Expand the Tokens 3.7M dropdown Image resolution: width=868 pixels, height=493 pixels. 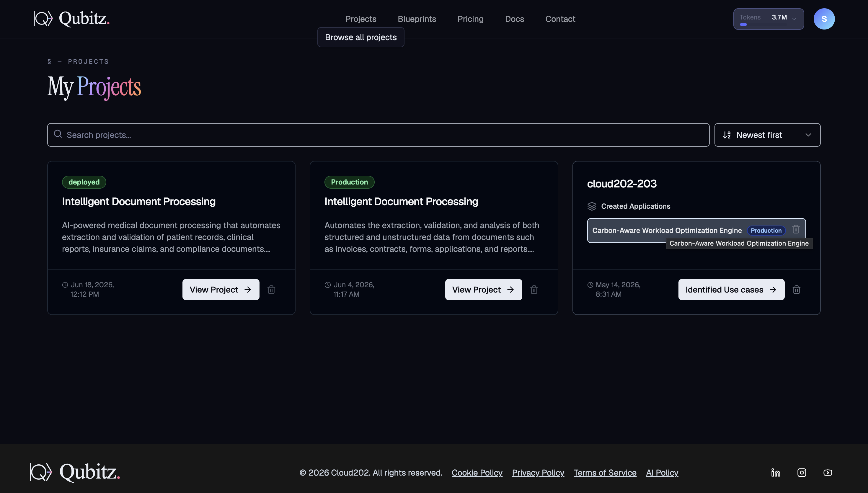pos(769,19)
